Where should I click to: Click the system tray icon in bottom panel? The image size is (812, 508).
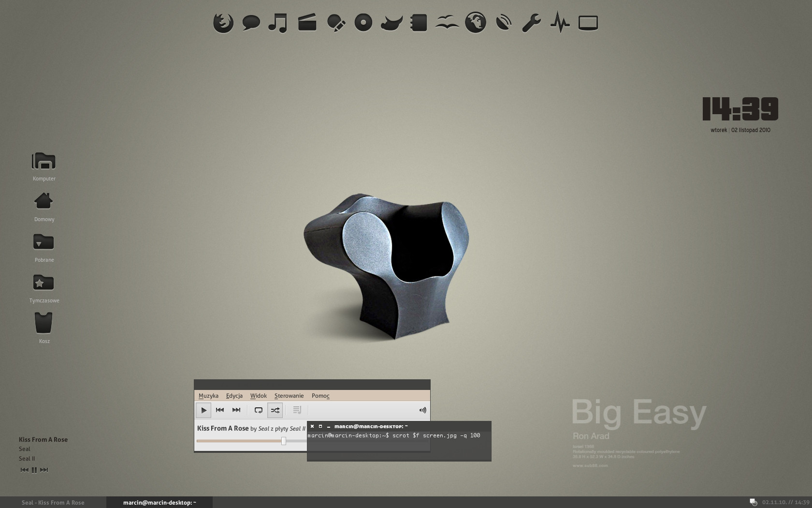point(753,502)
